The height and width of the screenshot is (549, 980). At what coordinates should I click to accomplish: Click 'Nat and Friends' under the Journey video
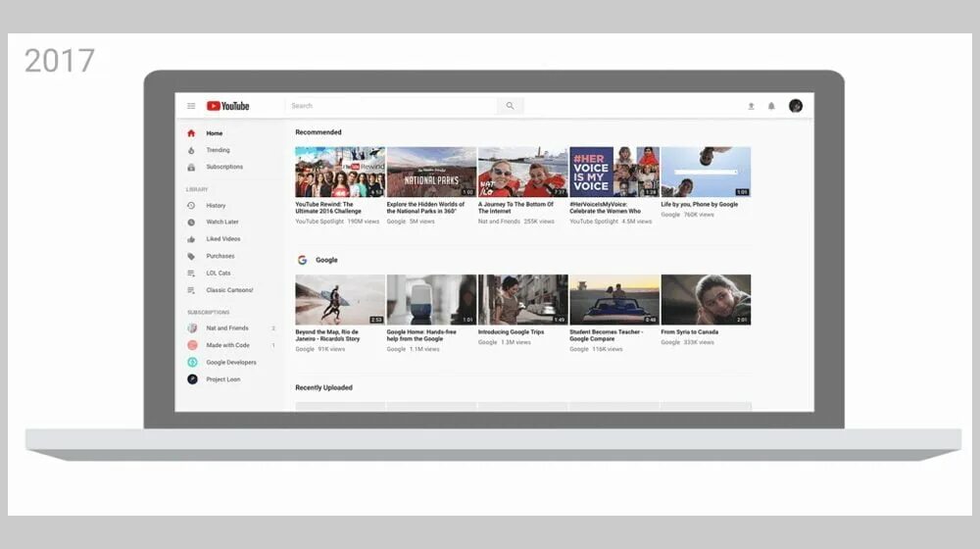coord(499,222)
